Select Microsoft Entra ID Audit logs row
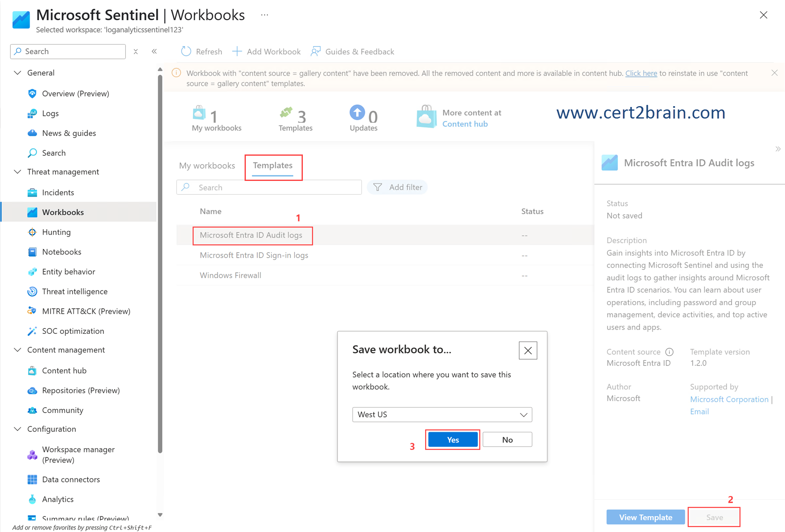 click(385, 235)
